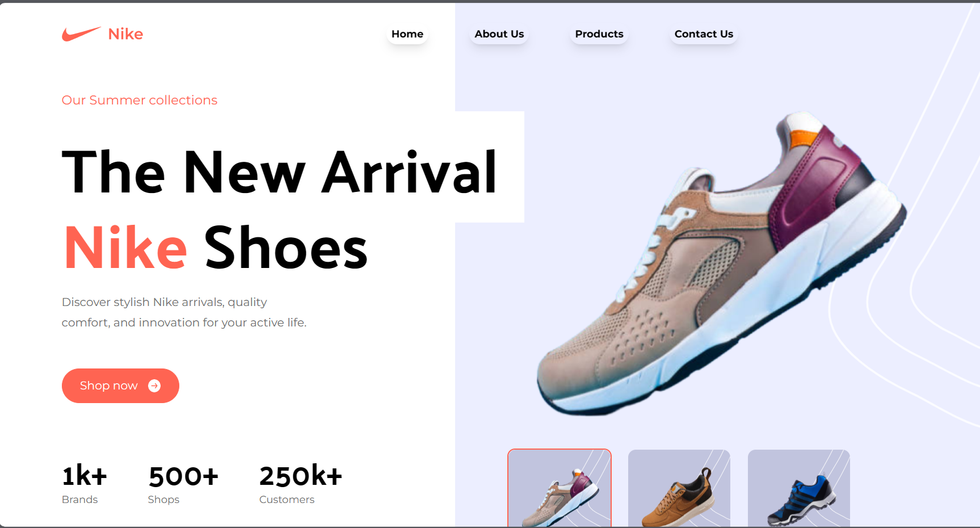Click the Nike swoosh logo icon
The height and width of the screenshot is (528, 980).
[81, 34]
